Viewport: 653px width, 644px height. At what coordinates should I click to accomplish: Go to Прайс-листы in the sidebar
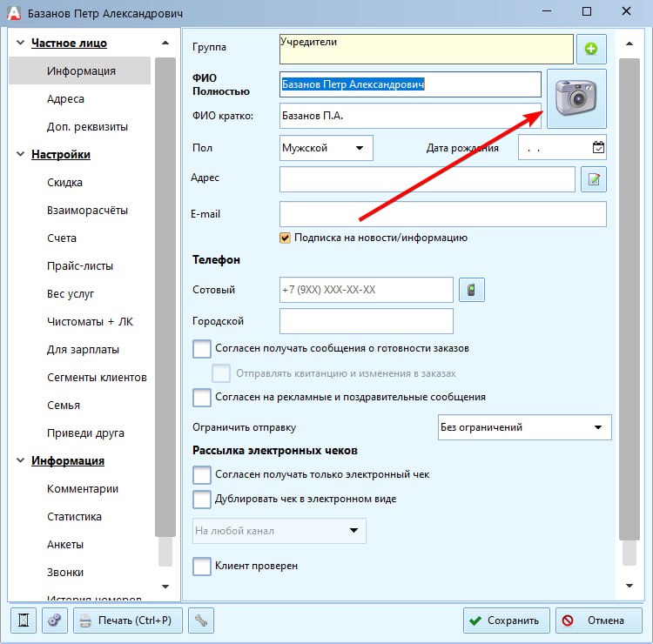(80, 266)
